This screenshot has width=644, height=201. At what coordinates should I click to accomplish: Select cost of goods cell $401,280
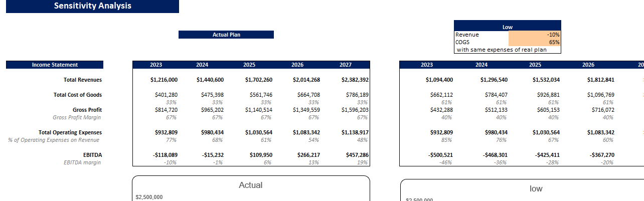point(166,95)
